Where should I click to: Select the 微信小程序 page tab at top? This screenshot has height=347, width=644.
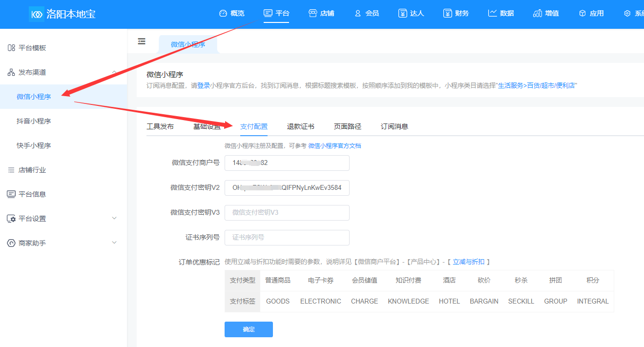[x=188, y=44]
